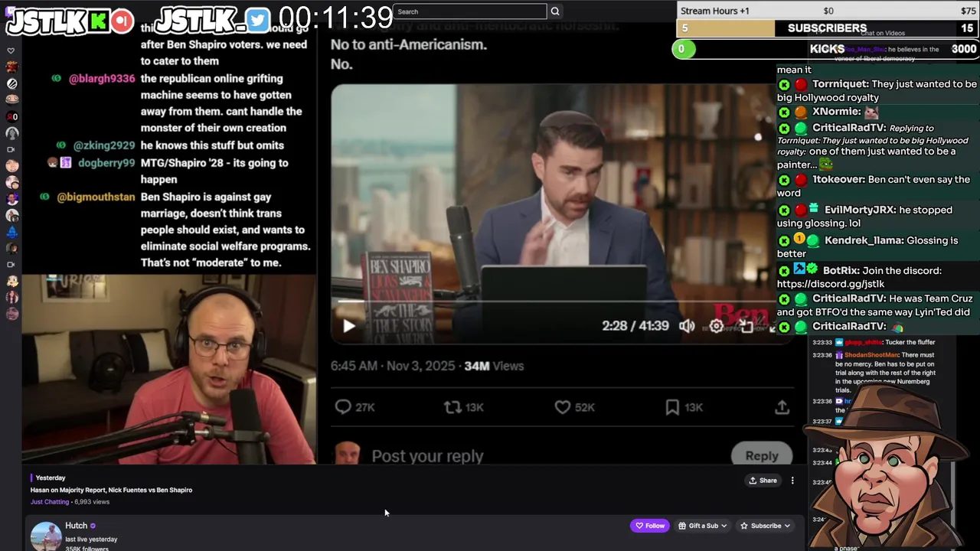Image resolution: width=980 pixels, height=551 pixels.
Task: Bookmark the post with the 13K icon
Action: (x=672, y=407)
